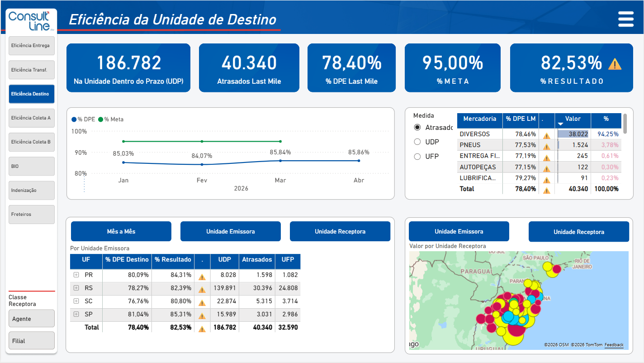The image size is (644, 363).
Task: Click the Jan data point 85,03%
Action: 123,162
